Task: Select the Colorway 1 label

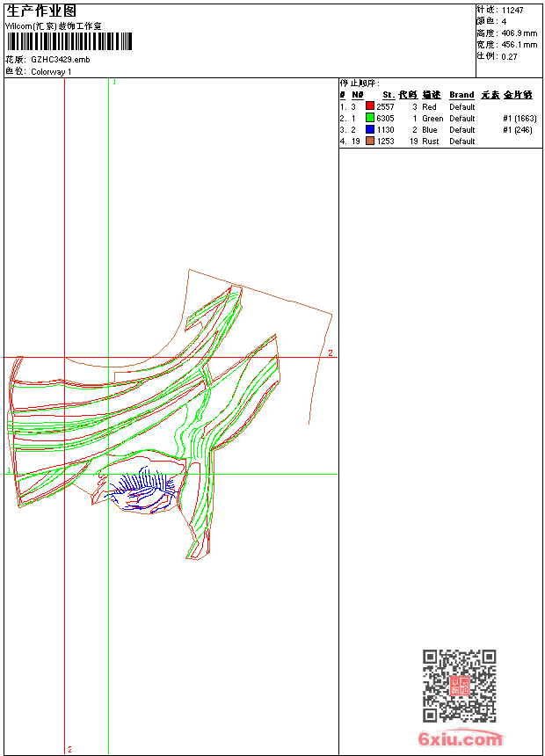Action: point(52,72)
